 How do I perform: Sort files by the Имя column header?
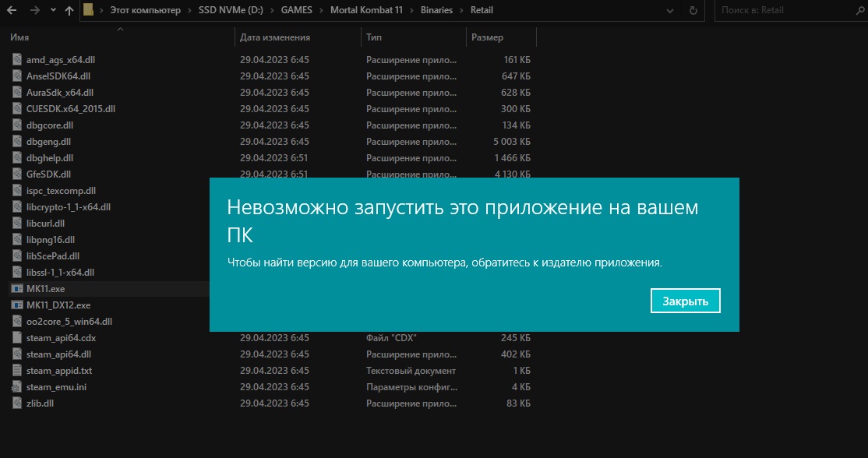[20, 37]
